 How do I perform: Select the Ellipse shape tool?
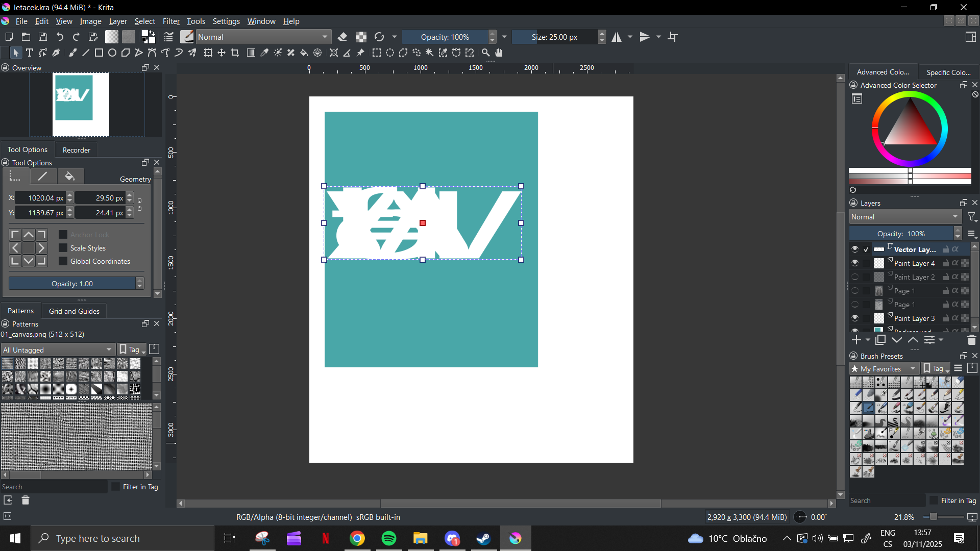click(x=112, y=53)
